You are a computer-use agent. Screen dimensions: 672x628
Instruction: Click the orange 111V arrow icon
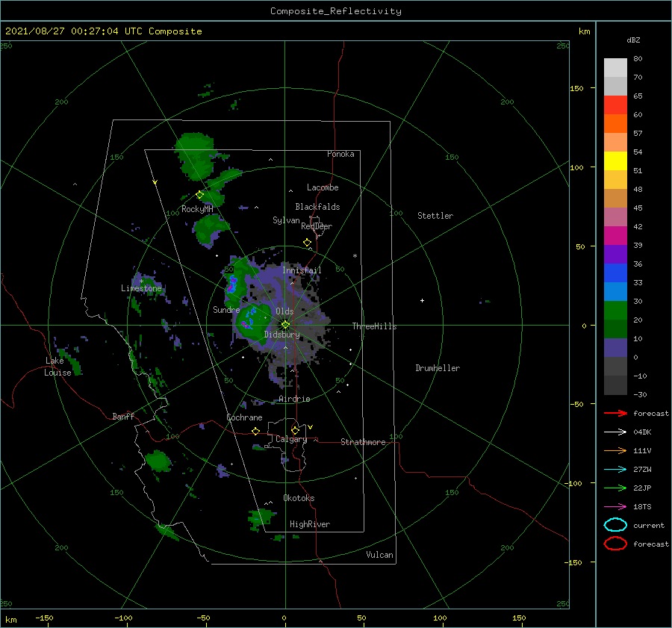(x=615, y=450)
